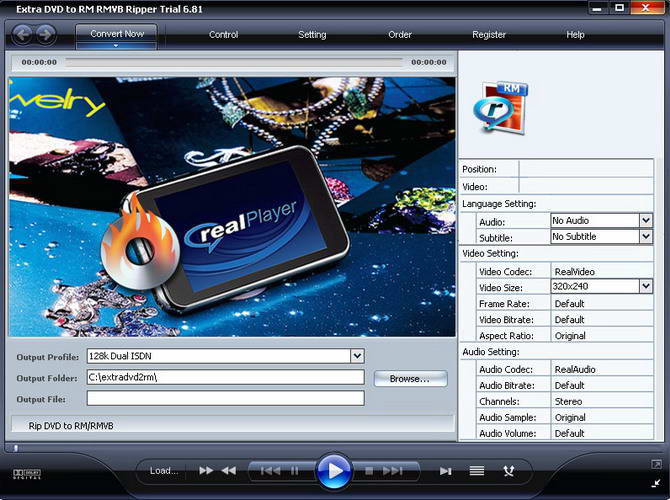Click the playback seek bar
Viewport: 670px width, 500px height.
click(x=234, y=62)
